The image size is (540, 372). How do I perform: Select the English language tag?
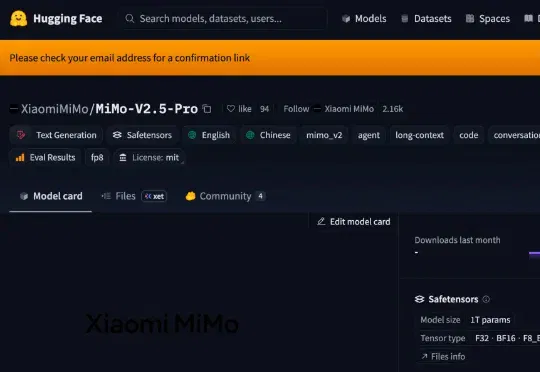pos(209,135)
